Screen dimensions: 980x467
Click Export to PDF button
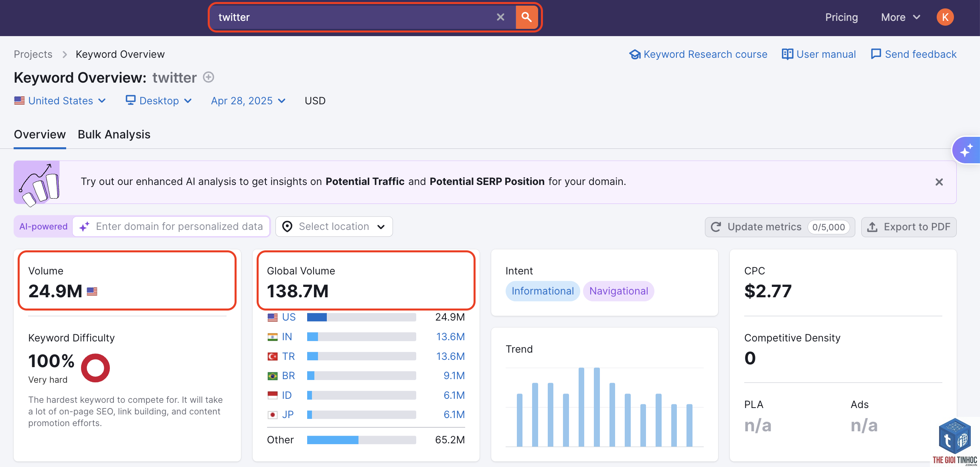click(x=909, y=227)
